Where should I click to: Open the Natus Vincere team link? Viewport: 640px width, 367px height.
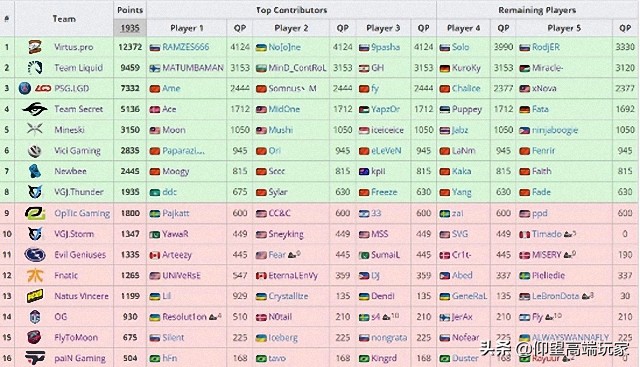point(82,296)
